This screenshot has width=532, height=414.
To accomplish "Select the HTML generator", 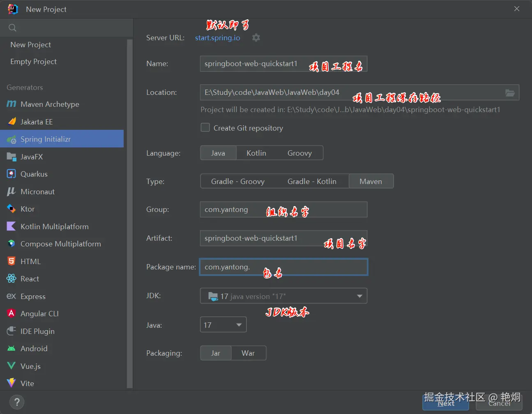I will click(x=62, y=261).
